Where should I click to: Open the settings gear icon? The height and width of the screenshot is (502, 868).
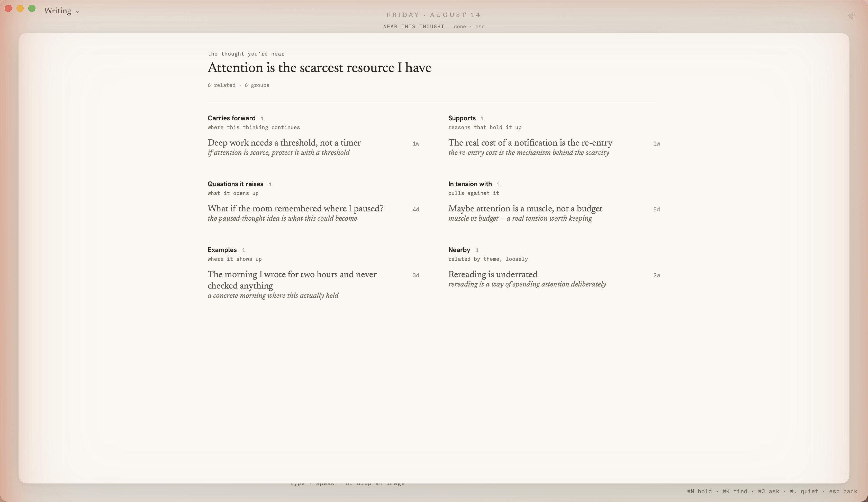[852, 15]
